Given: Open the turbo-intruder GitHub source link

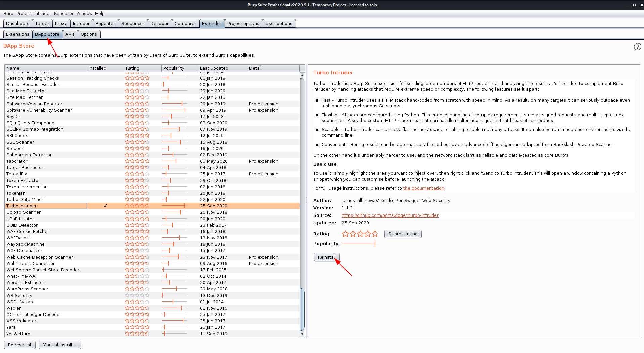Looking at the screenshot, I should [x=390, y=215].
